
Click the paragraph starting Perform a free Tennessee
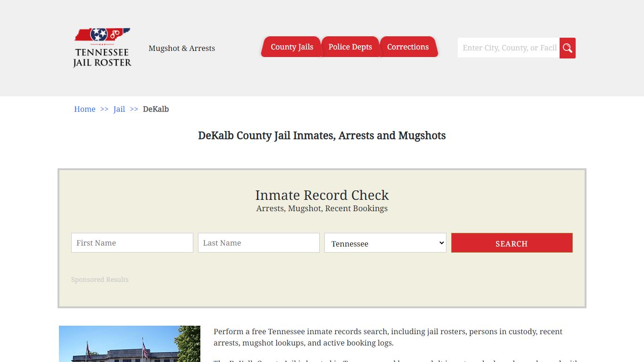(x=388, y=337)
